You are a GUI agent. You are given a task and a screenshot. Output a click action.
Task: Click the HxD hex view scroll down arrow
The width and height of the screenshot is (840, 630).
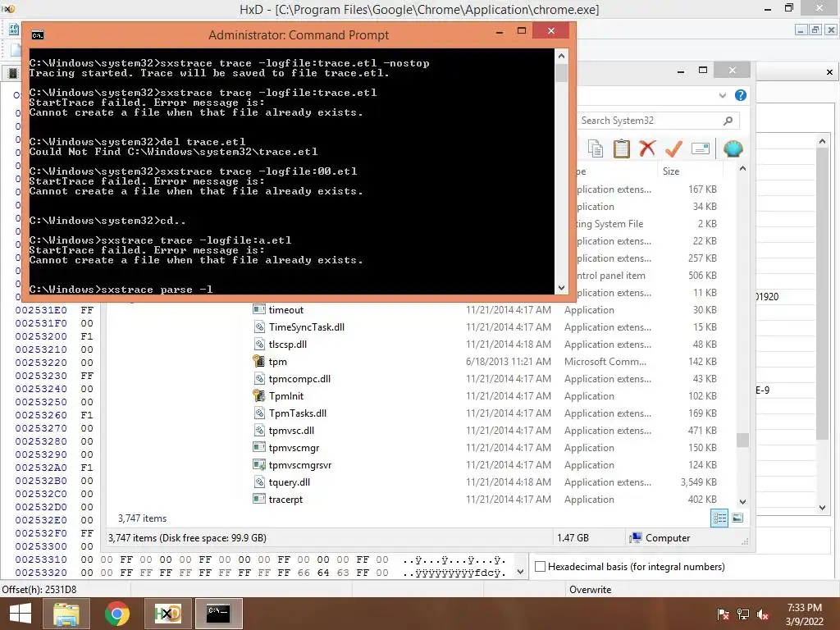click(519, 572)
